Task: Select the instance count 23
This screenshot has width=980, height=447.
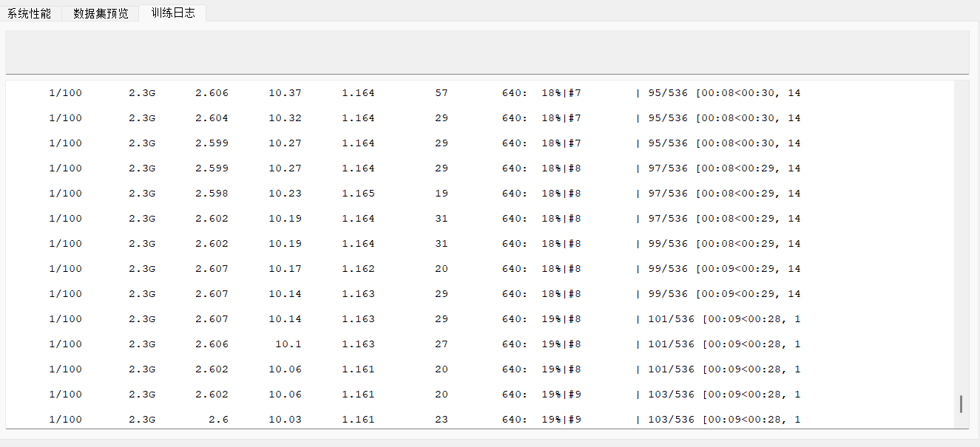Action: point(442,420)
